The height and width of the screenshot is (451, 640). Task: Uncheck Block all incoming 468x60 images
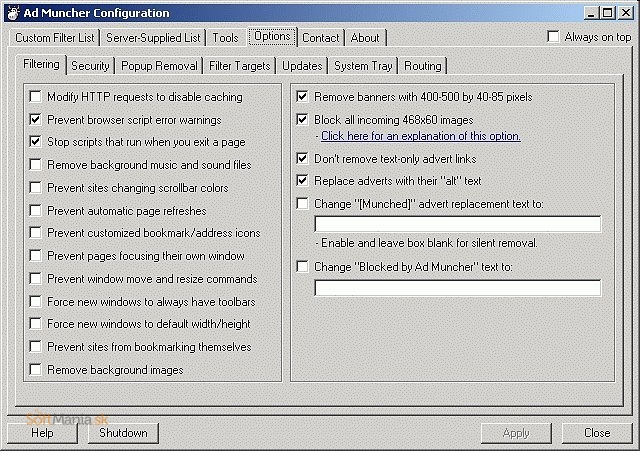tap(302, 120)
